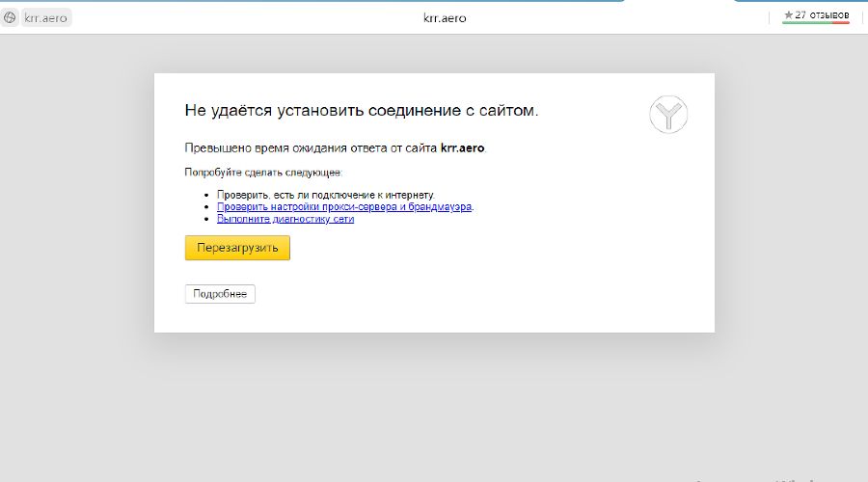Click the centered krr.aero page title

click(445, 17)
